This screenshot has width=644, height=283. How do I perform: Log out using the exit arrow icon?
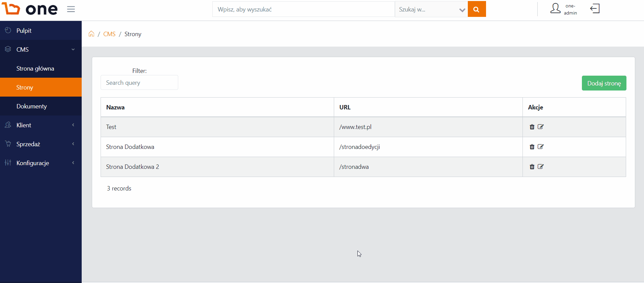point(595,9)
